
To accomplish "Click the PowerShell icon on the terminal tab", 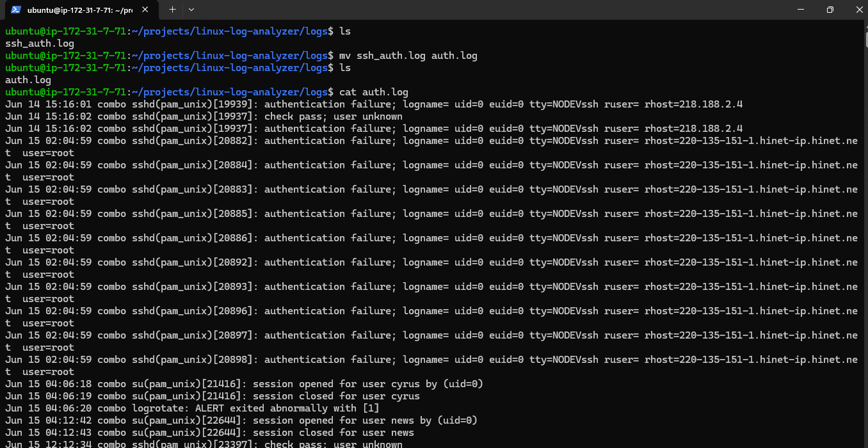I will coord(17,10).
